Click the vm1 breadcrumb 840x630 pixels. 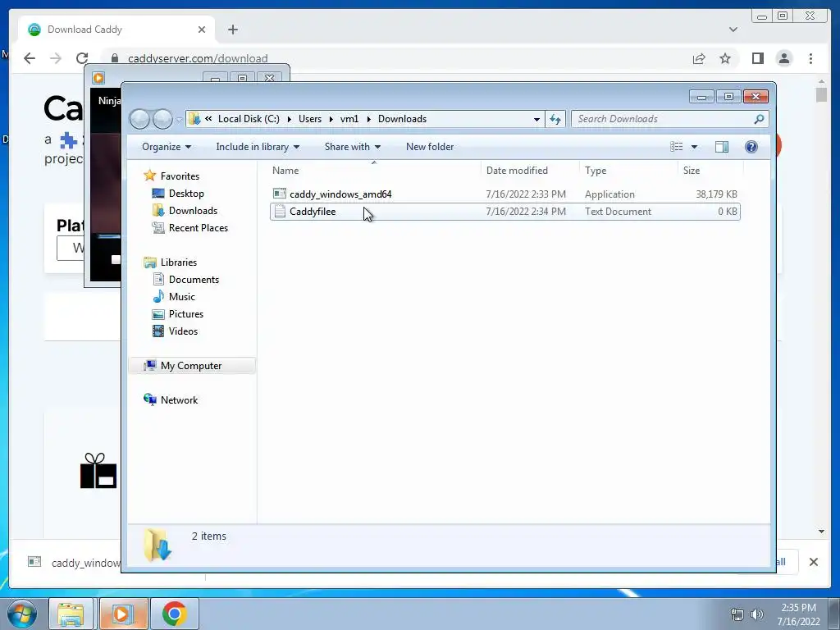pyautogui.click(x=349, y=119)
